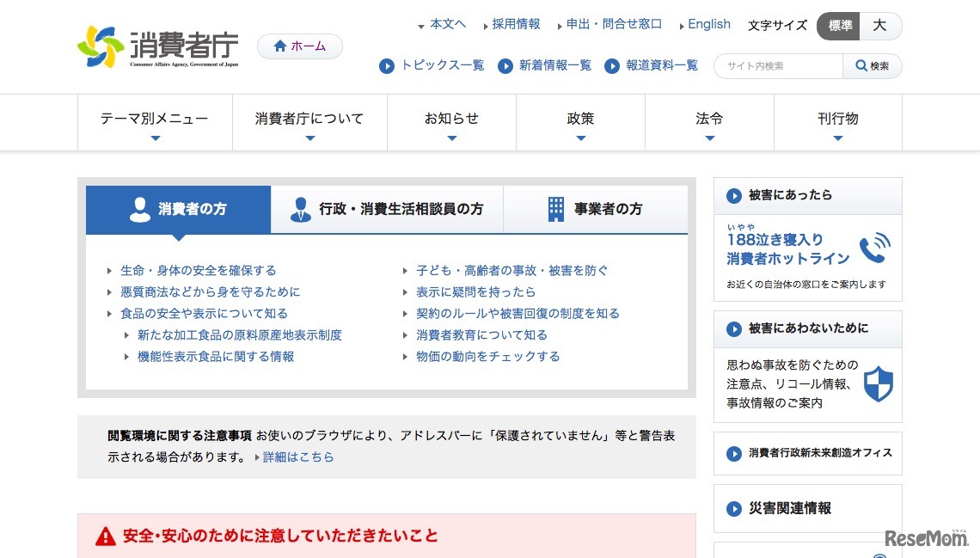This screenshot has width=980, height=558.
Task: Click the サイト内検索 search input field
Action: pyautogui.click(x=778, y=65)
